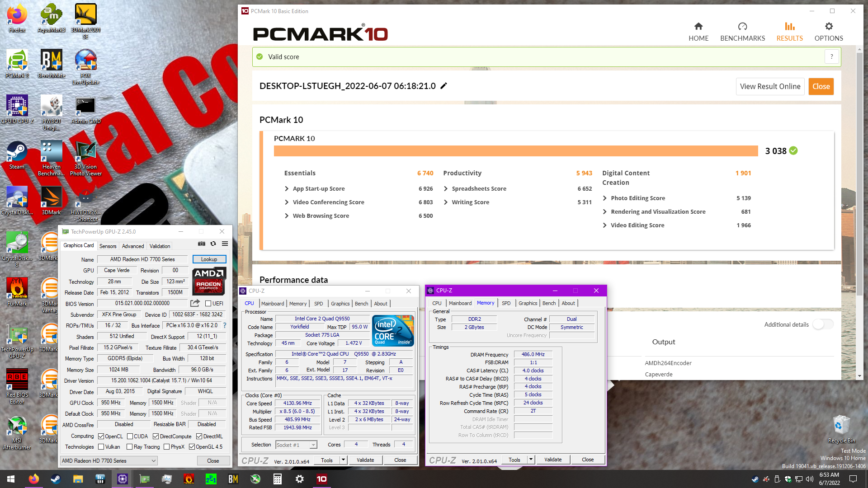Image resolution: width=868 pixels, height=488 pixels.
Task: Toggle the PhysX checkbox
Action: [x=167, y=447]
